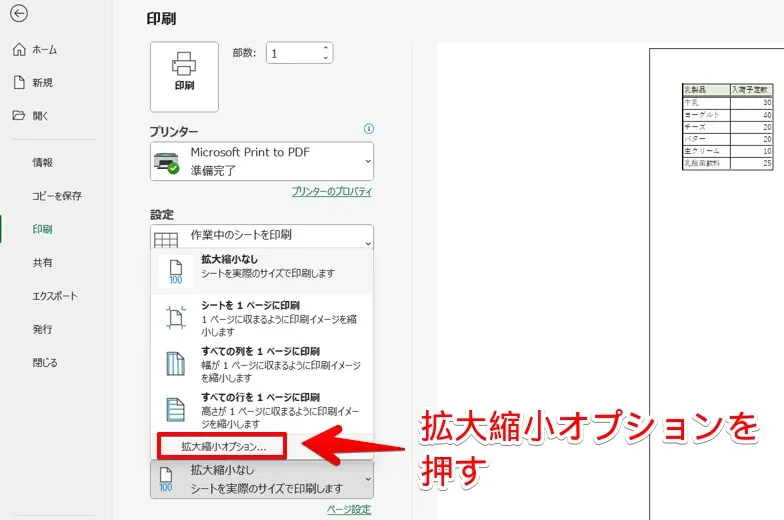The width and height of the screenshot is (784, 520).
Task: Open 共有 sidebar item
Action: [x=42, y=262]
